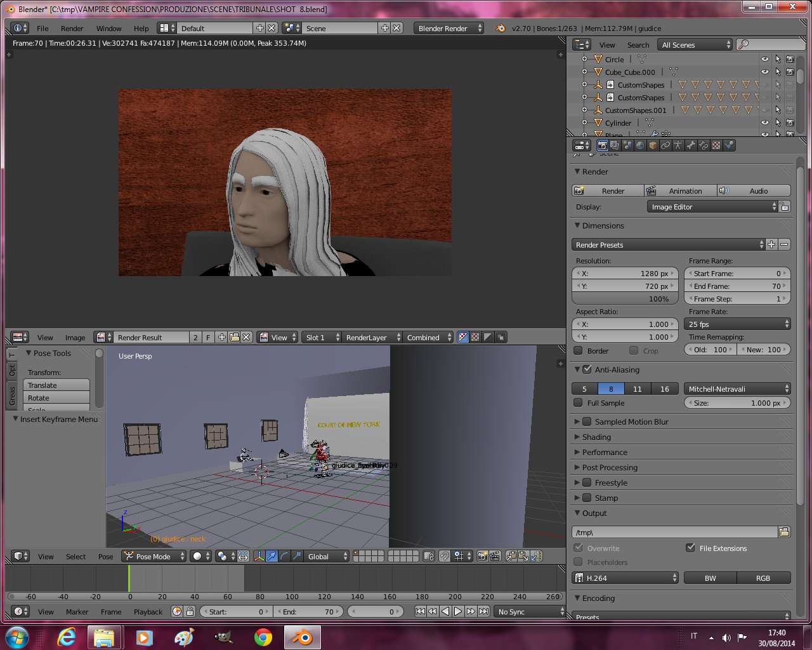Screen dimensions: 812x650
Task: Open the Scene properties tab
Action: [627, 145]
